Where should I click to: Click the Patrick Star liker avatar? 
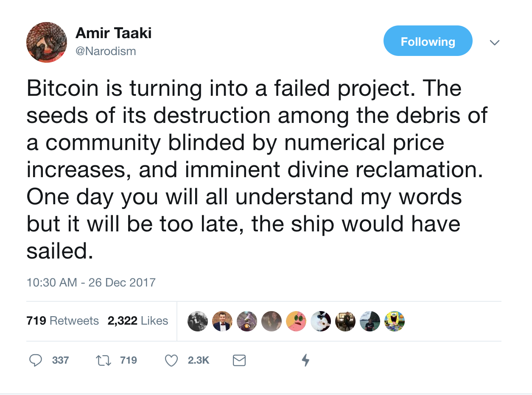click(x=296, y=321)
